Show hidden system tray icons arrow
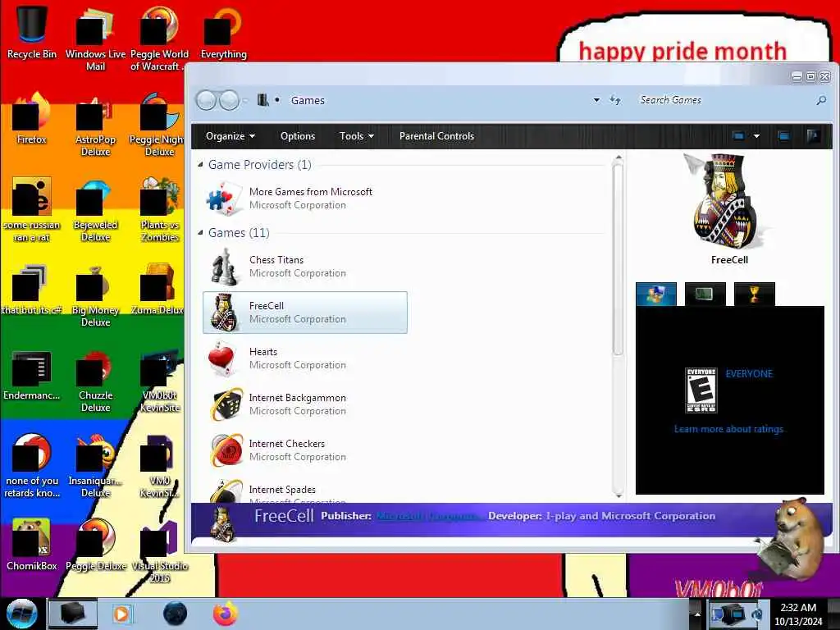This screenshot has width=840, height=630. pos(697,614)
